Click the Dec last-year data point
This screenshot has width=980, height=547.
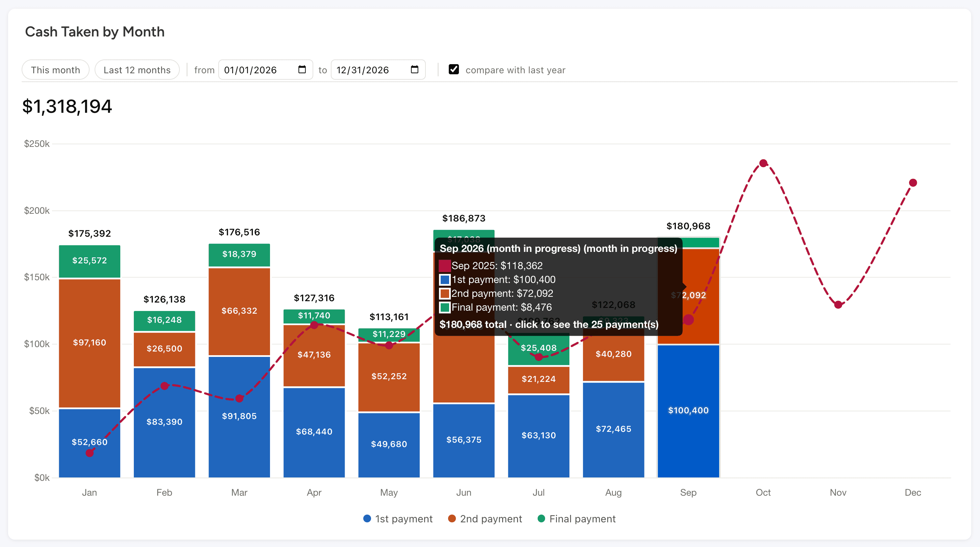click(x=913, y=183)
